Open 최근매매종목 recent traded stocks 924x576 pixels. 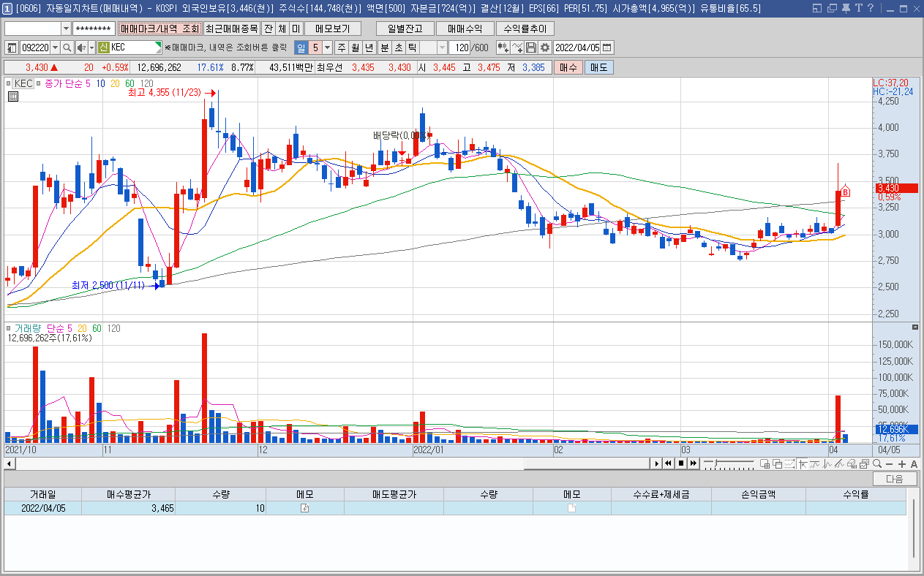231,29
